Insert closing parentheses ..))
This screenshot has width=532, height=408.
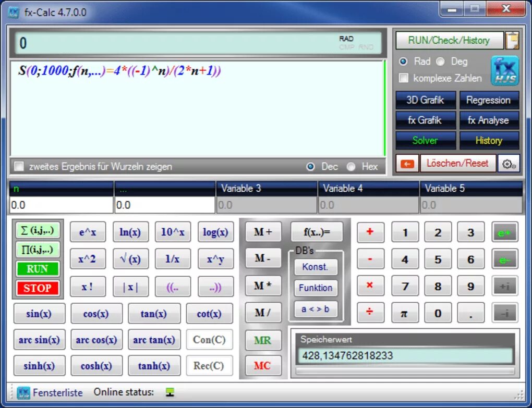point(215,287)
